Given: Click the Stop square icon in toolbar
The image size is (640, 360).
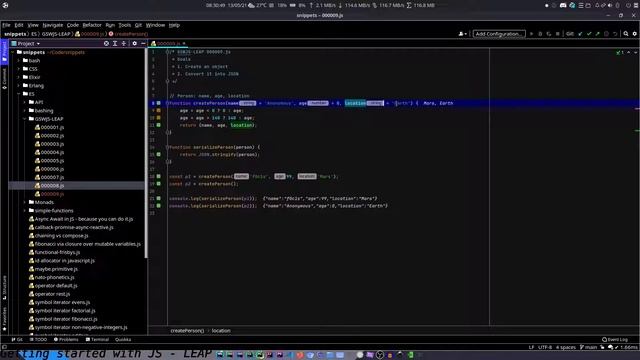Looking at the screenshot, I should 558,34.
